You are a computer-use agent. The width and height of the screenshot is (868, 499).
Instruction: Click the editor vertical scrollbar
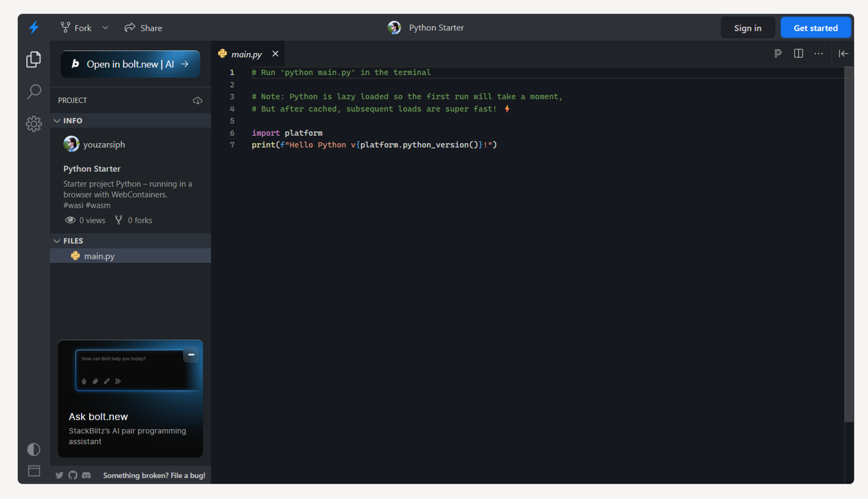[x=849, y=244]
